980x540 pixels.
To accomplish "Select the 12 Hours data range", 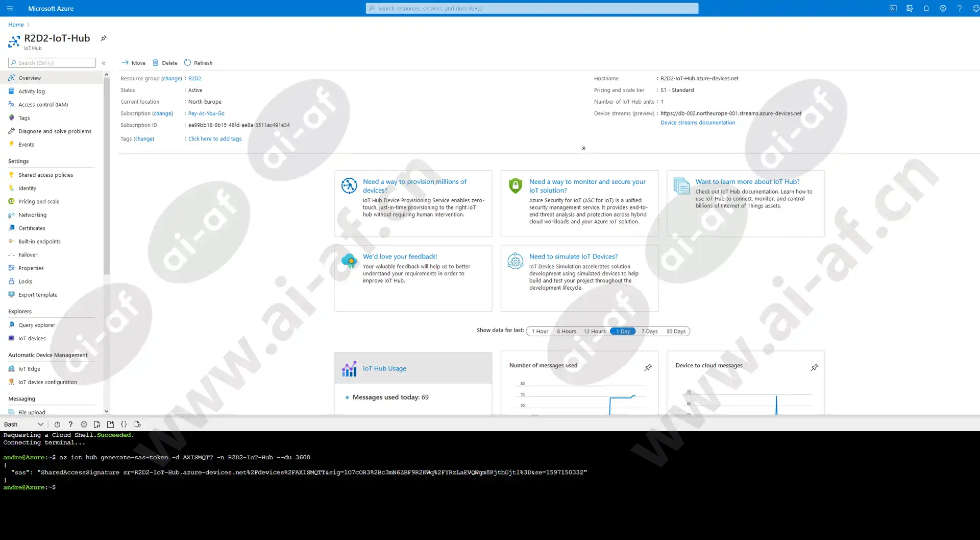I will pos(595,331).
